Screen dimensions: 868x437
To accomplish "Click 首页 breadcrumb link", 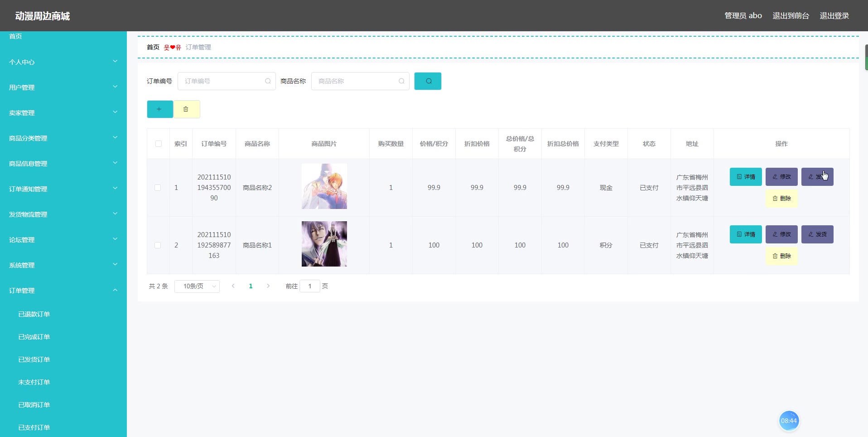I will 153,47.
